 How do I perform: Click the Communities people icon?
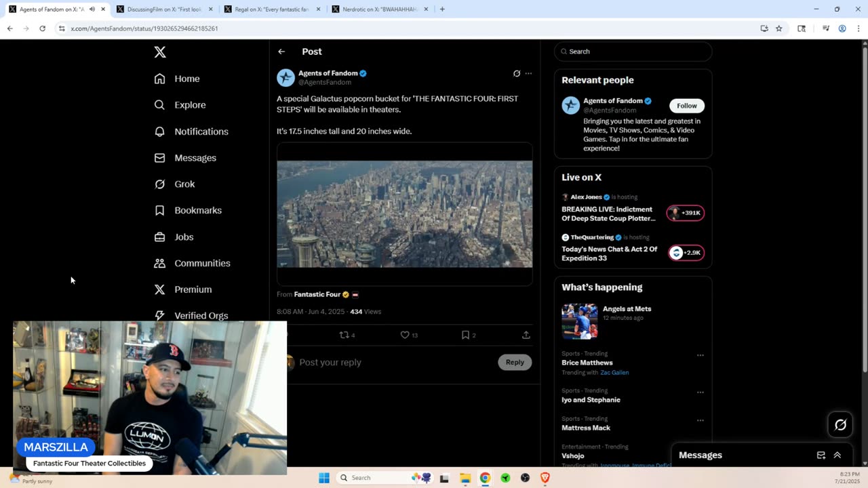(159, 263)
